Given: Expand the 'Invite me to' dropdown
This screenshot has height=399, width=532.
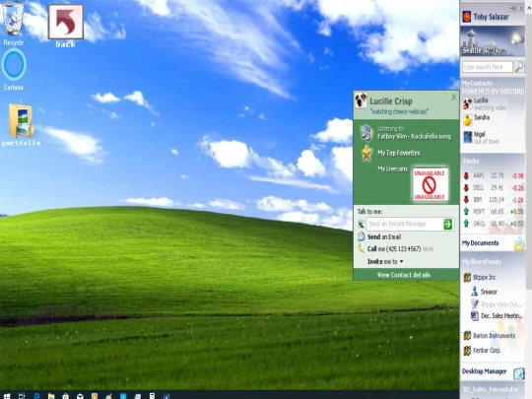Looking at the screenshot, I should pyautogui.click(x=385, y=262).
